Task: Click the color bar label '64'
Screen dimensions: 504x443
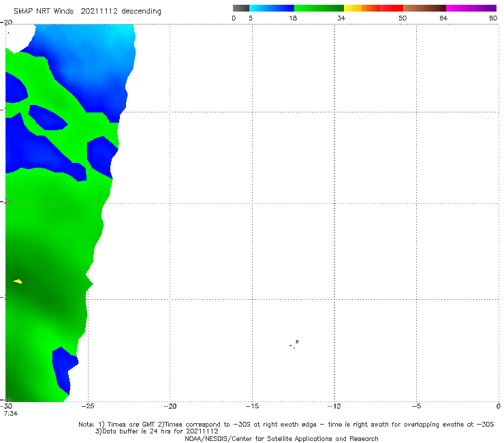Action: click(443, 18)
